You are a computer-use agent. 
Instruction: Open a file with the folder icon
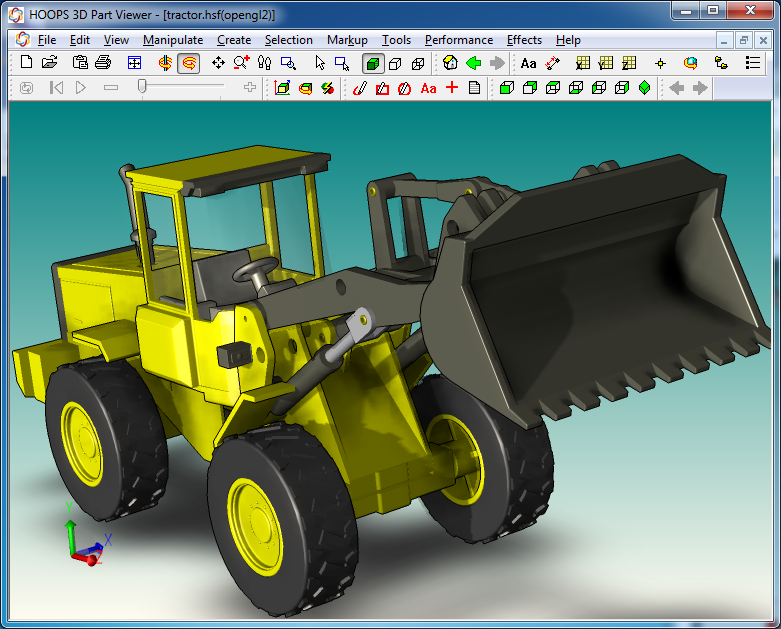pos(49,63)
